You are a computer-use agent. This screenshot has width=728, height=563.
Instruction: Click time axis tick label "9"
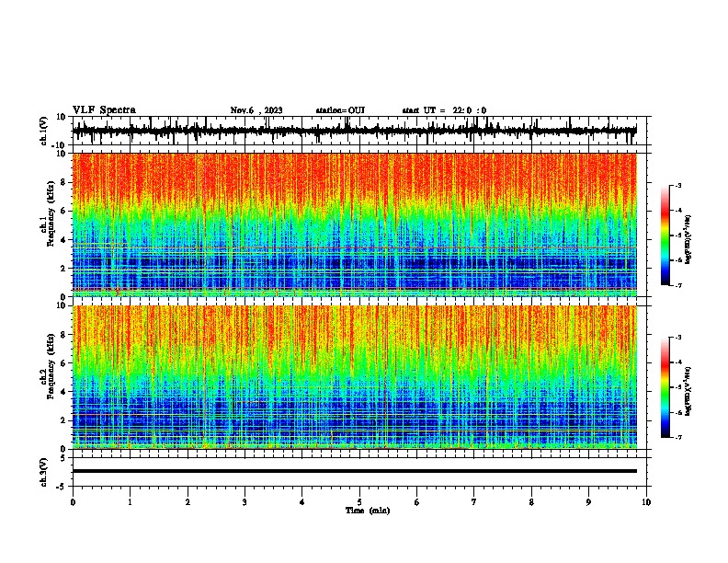pos(588,502)
